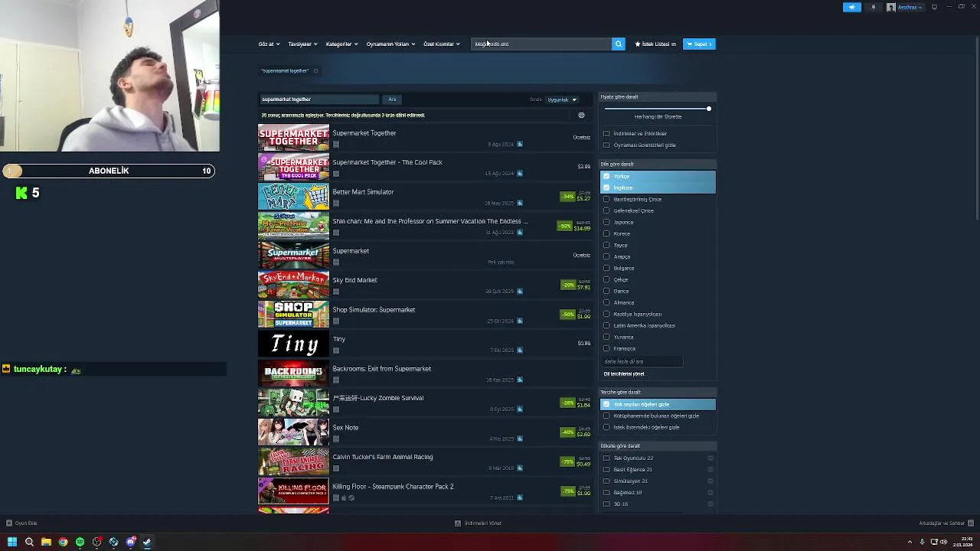
Task: Click the main store search field
Action: tap(541, 44)
